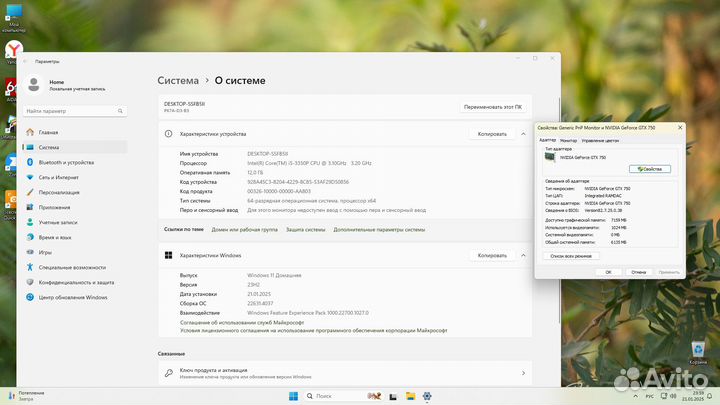Open Центр обновления Windows
Viewport: 720px width, 405px height.
click(x=75, y=298)
